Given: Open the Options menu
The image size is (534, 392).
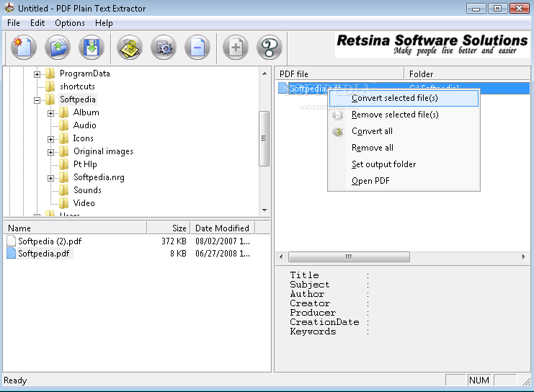Looking at the screenshot, I should pyautogui.click(x=70, y=23).
